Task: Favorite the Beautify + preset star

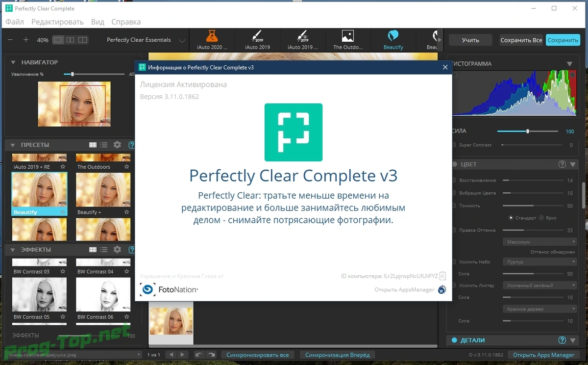Action: pyautogui.click(x=126, y=212)
